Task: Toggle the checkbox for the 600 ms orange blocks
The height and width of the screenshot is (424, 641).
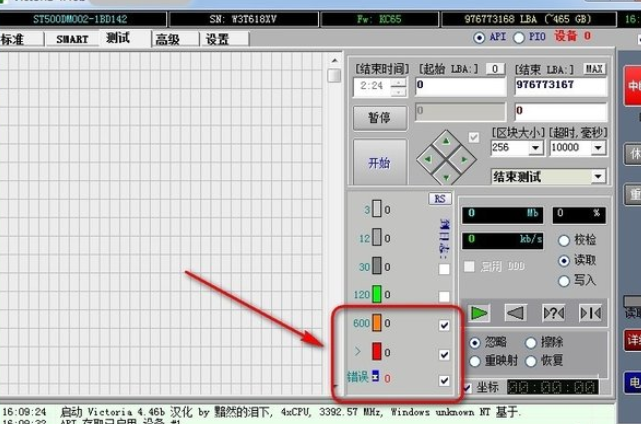Action: 444,325
